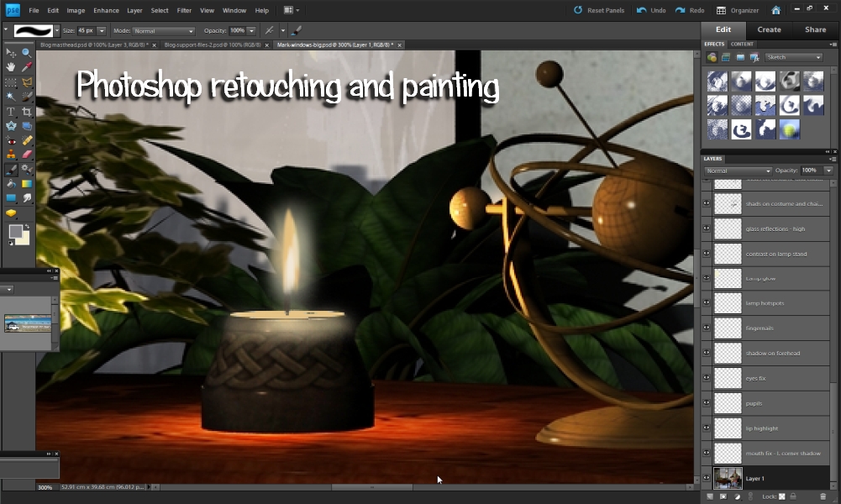Switch to the Content panel tab
Viewport: 841px width, 504px height.
point(742,44)
